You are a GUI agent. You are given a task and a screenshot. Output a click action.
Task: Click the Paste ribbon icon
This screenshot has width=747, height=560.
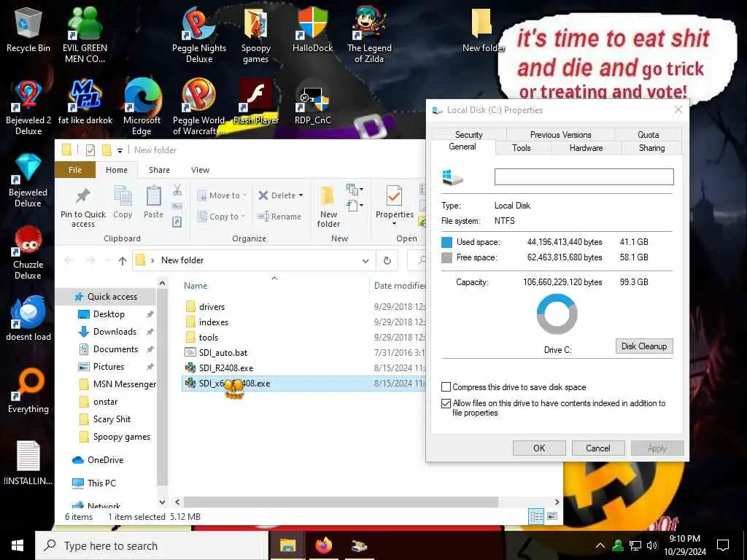[153, 203]
